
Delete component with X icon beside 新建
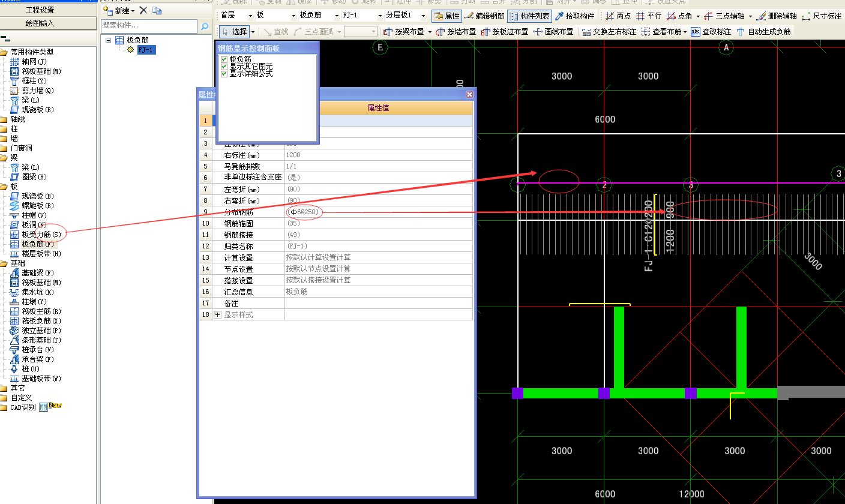pyautogui.click(x=143, y=10)
